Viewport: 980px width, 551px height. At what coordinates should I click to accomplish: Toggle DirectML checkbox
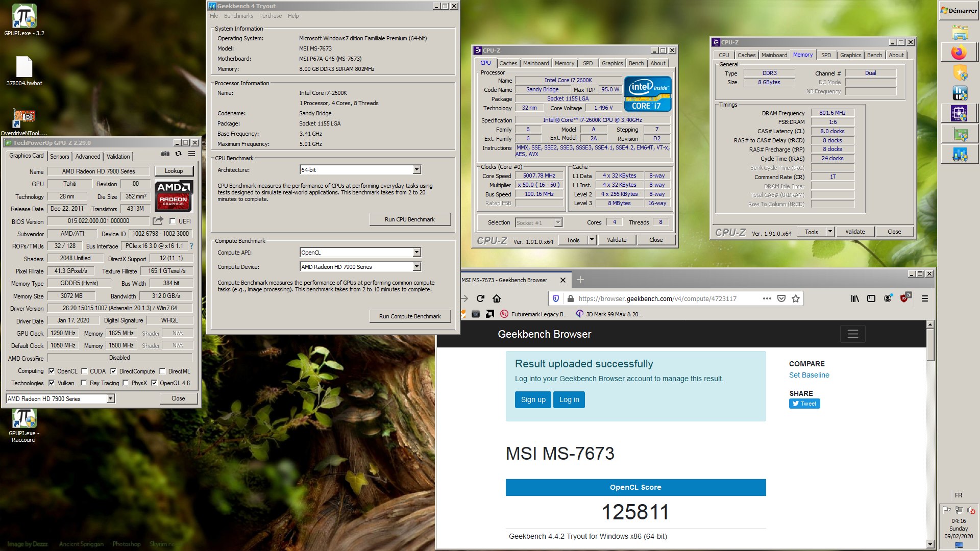pos(162,371)
